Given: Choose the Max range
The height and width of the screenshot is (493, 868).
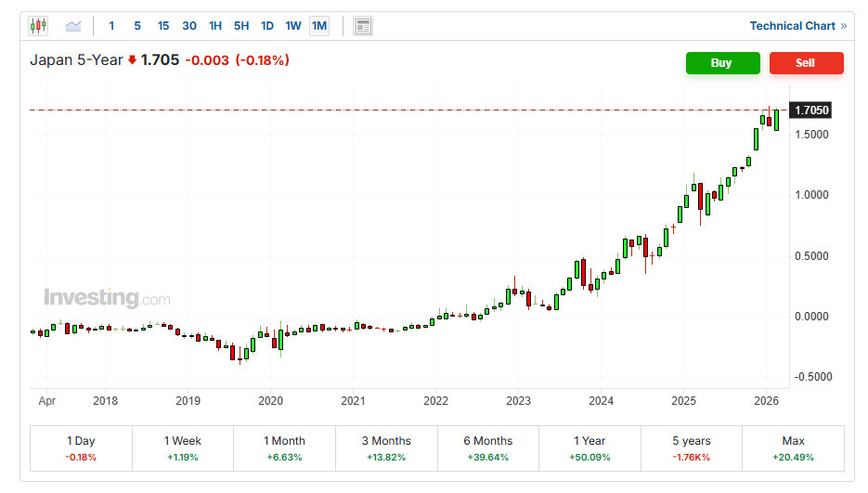Looking at the screenshot, I should coord(793,448).
